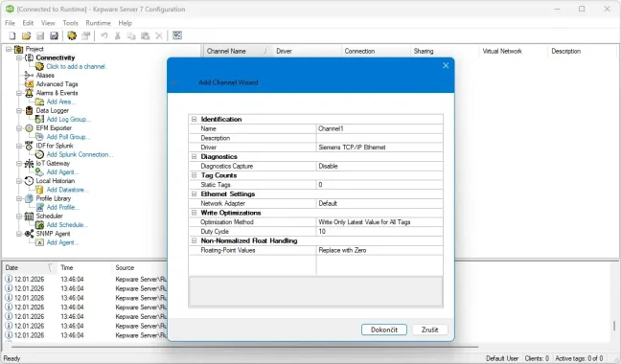Select the Connectivity node icon
This screenshot has width=621, height=364.
coord(30,57)
